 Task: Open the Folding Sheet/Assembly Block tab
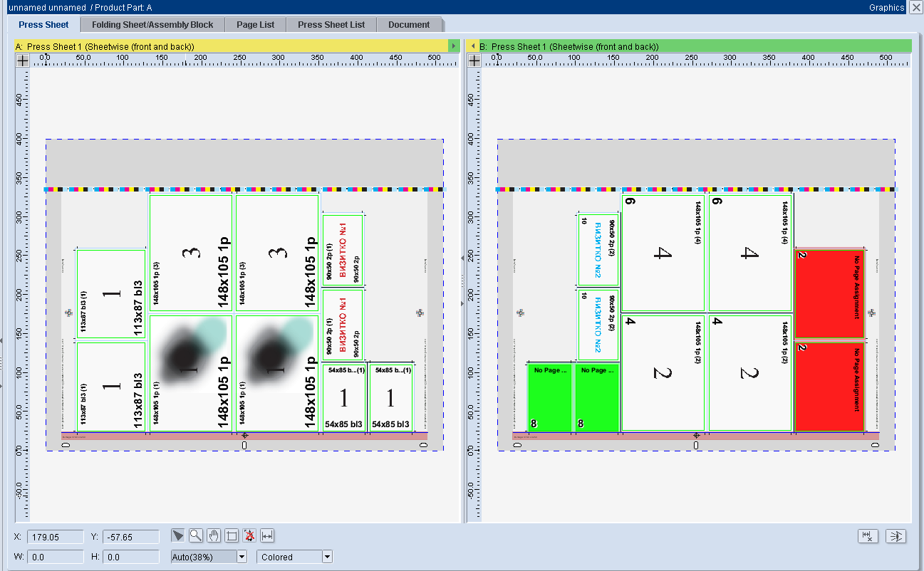coord(152,24)
